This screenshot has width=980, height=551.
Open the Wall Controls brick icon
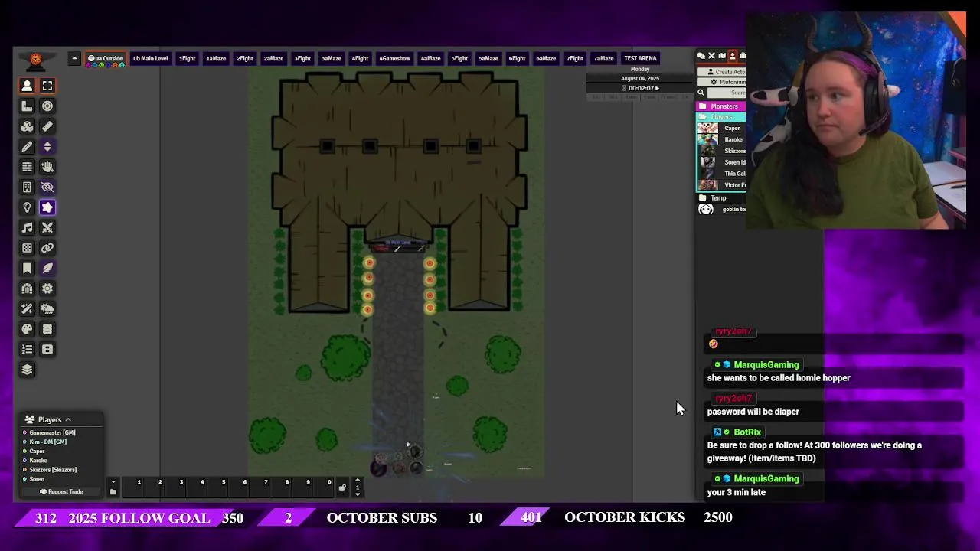pyautogui.click(x=27, y=167)
